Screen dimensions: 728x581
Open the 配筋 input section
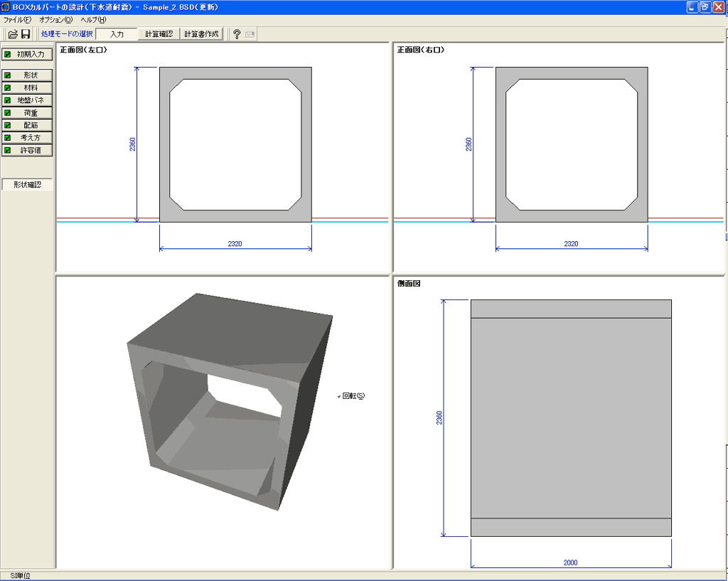(27, 125)
